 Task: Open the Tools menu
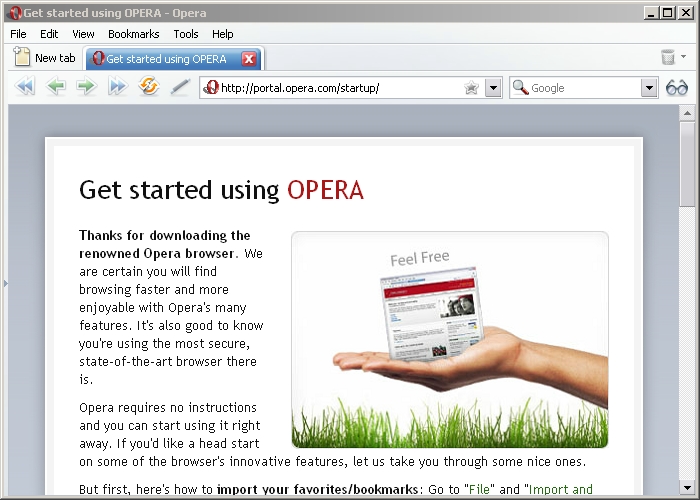coord(186,34)
